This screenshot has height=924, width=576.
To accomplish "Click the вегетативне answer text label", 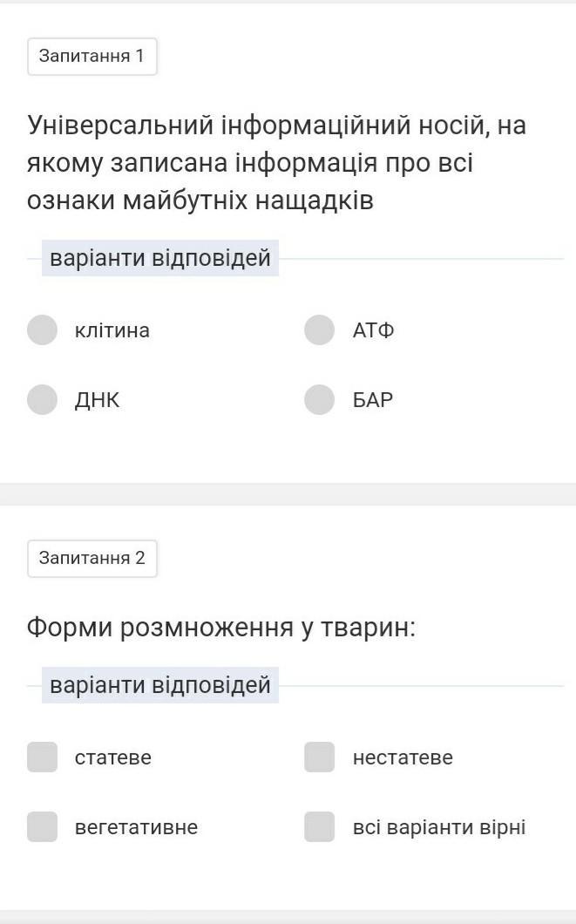I will pos(137,827).
